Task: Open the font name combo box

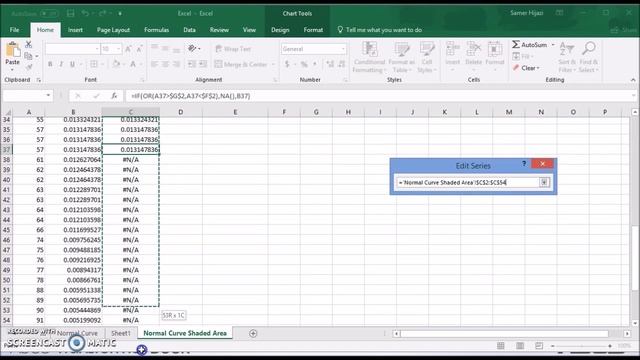Action: coord(72,49)
